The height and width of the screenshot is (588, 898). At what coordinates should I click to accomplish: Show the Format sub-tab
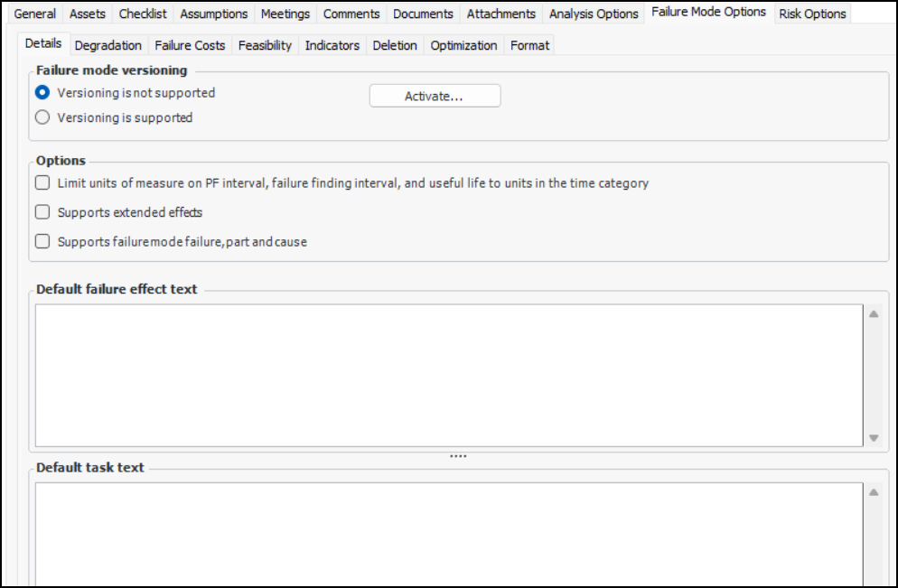coord(529,45)
